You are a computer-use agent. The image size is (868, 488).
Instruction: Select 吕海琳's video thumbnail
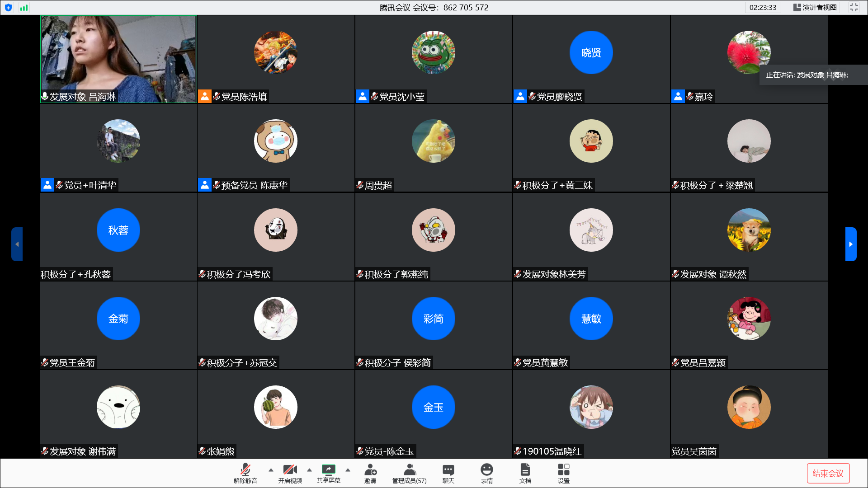coord(118,59)
